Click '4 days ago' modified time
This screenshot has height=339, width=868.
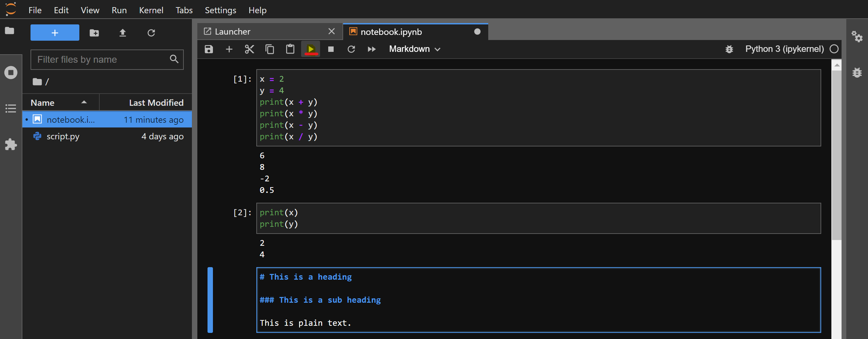point(162,136)
